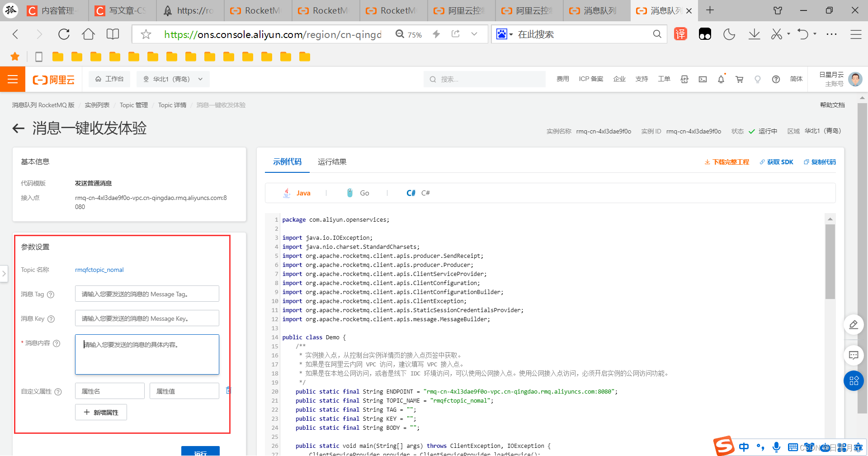Click the 新增属性 button
Screen dimensions: 868x456
(x=101, y=413)
